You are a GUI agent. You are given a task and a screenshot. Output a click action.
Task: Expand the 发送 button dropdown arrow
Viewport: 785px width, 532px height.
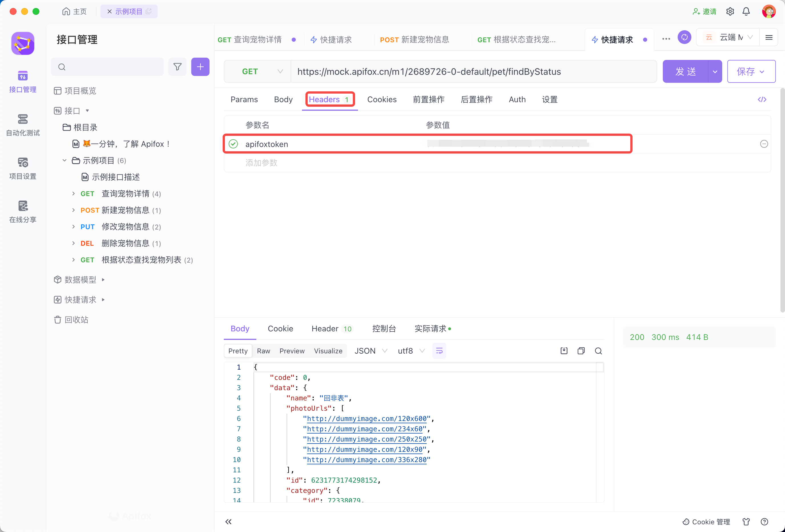(x=715, y=71)
